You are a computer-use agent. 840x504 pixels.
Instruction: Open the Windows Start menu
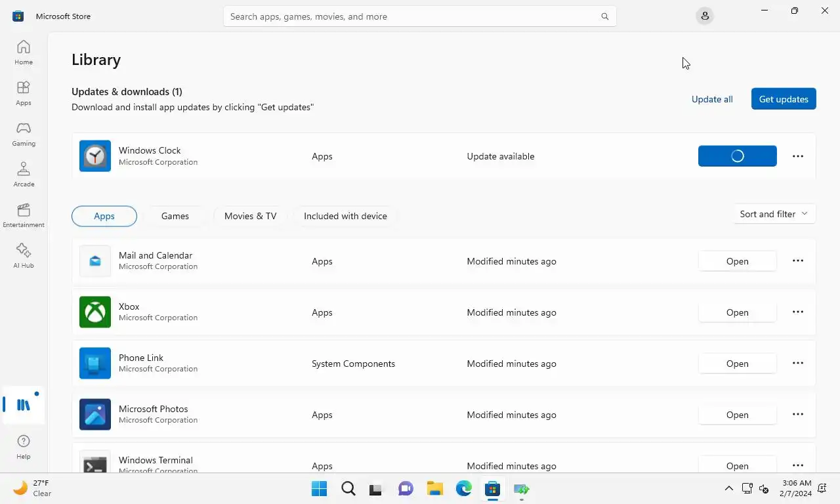[x=320, y=489]
